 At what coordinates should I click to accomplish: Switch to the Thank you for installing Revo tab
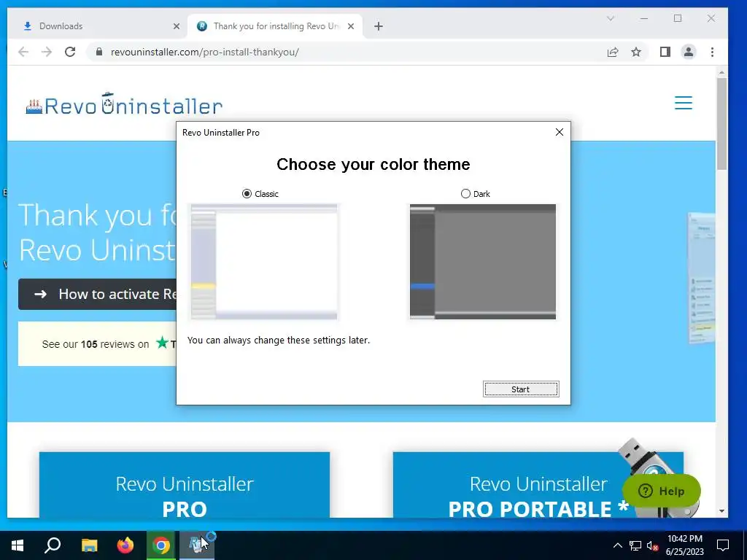[275, 26]
